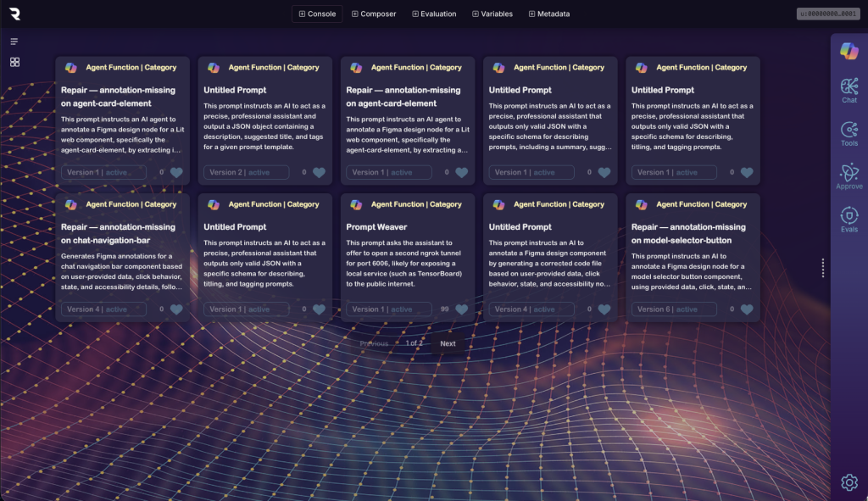
Task: Click the Copilot logo atop right sidebar
Action: (x=849, y=51)
